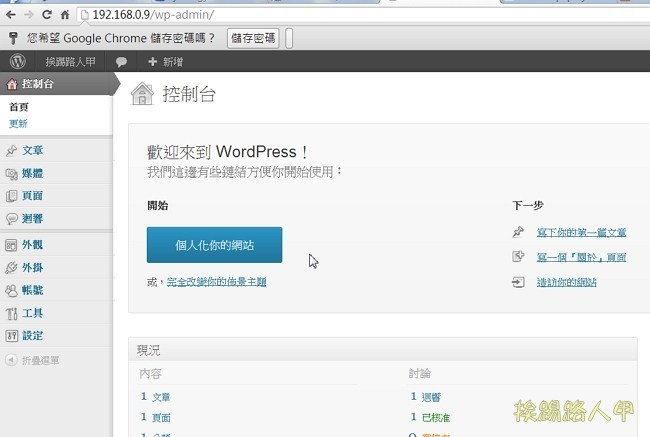650x437 pixels.
Task: Click the comments bubble icon in admin bar
Action: (x=121, y=62)
